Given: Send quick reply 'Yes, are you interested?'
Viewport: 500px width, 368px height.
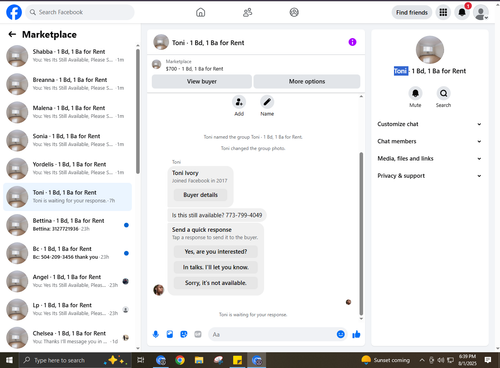Looking at the screenshot, I should 216,251.
